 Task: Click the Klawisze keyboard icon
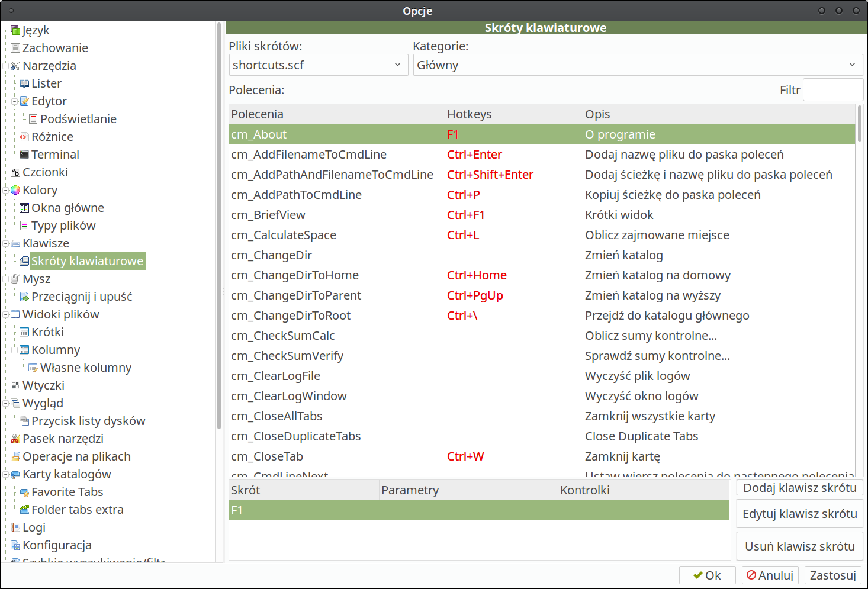15,243
